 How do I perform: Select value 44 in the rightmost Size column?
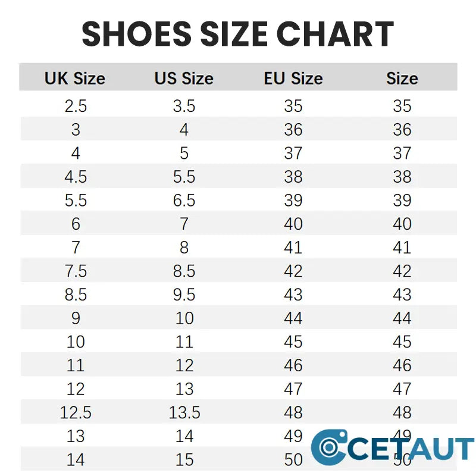(x=402, y=318)
